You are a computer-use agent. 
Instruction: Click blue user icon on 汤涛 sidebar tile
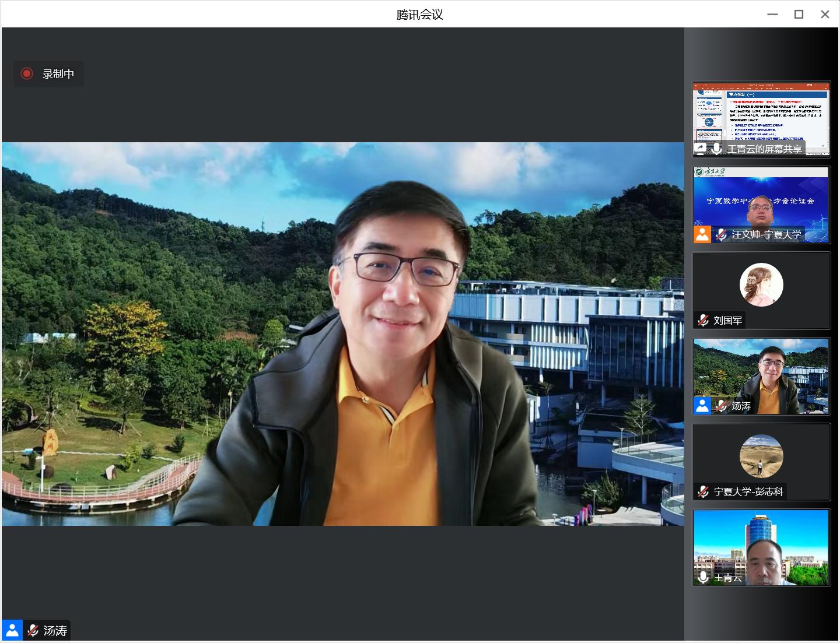point(702,406)
